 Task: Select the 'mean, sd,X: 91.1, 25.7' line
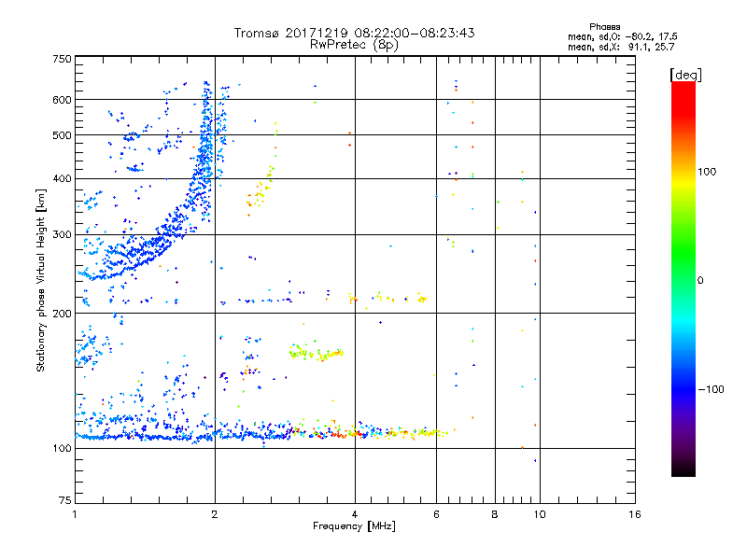tap(621, 47)
